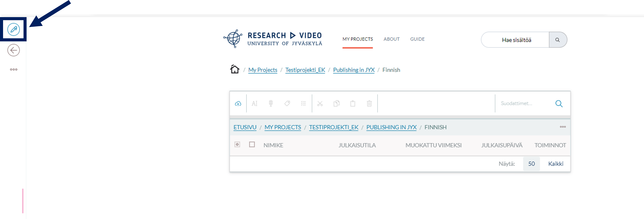Image resolution: width=644 pixels, height=219 pixels.
Task: Open My Projects breadcrumb link
Action: click(x=263, y=70)
